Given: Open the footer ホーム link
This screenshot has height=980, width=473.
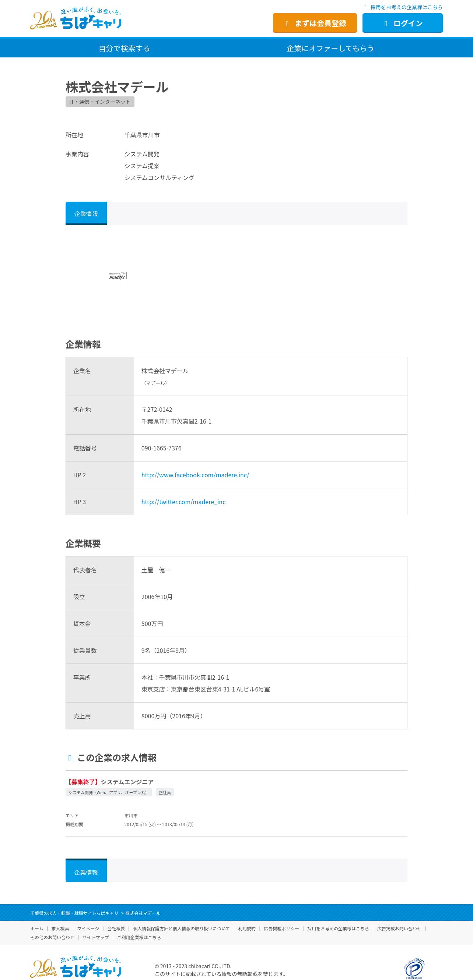Looking at the screenshot, I should coord(37,928).
